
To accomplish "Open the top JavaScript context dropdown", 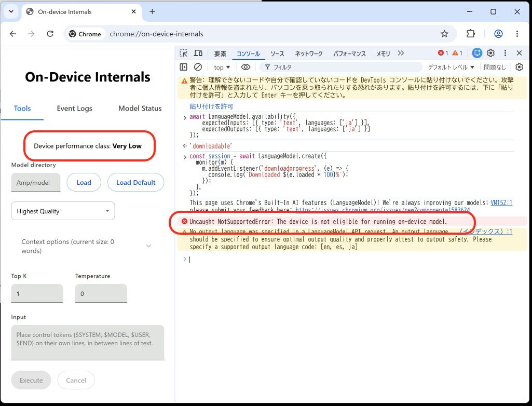I will point(222,67).
